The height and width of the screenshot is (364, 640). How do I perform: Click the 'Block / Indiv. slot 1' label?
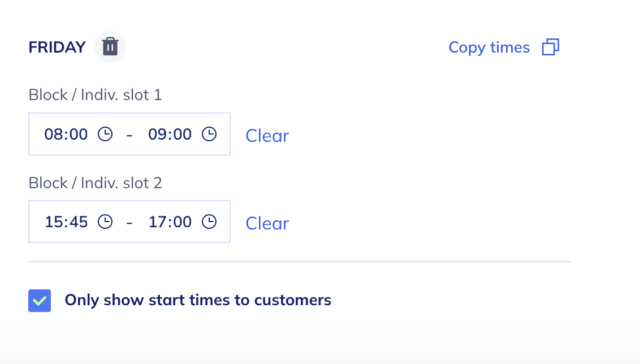[95, 95]
